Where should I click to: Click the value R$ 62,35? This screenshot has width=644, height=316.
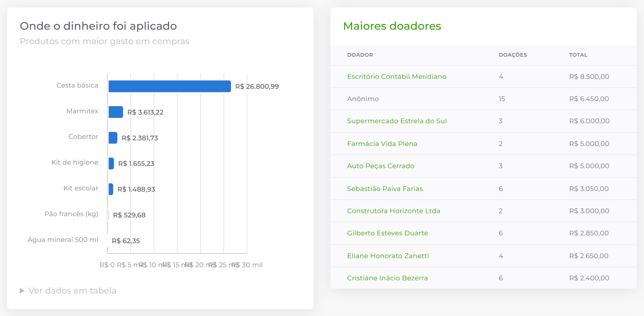coord(126,241)
